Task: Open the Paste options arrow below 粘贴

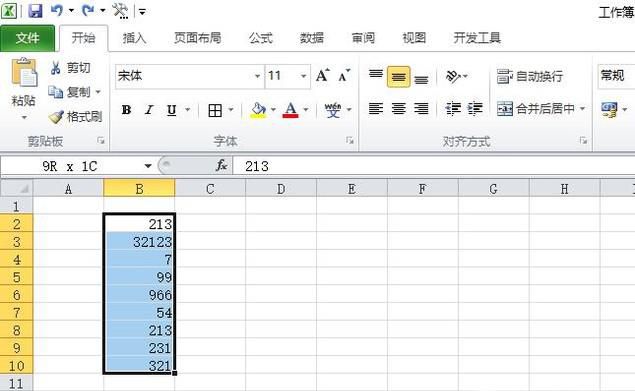Action: [x=24, y=118]
